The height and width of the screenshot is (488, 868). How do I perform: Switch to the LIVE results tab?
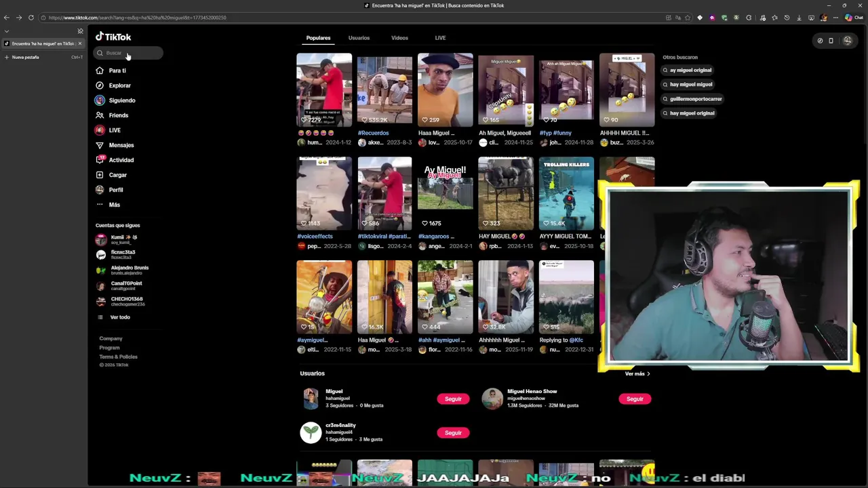[x=440, y=38]
